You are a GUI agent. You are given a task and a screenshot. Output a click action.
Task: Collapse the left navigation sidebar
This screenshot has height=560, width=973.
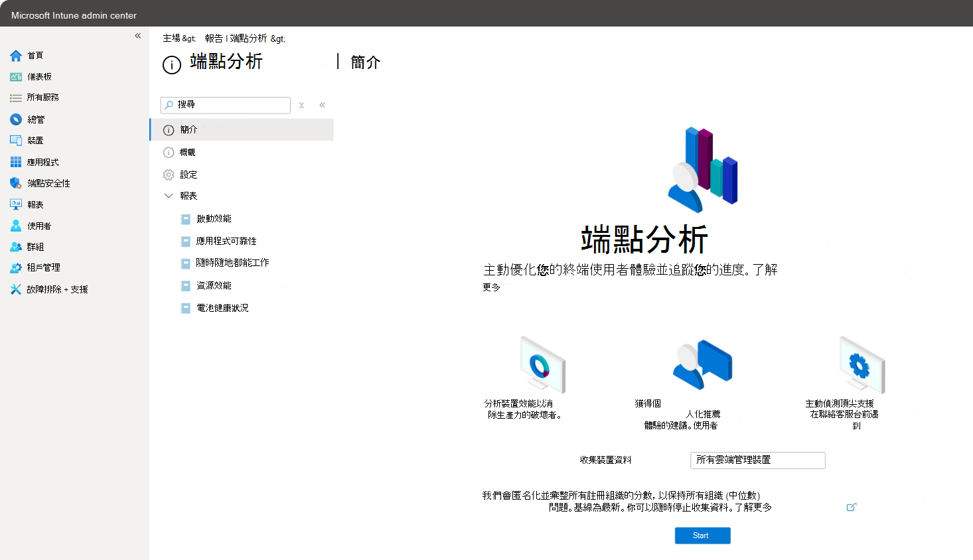pos(138,36)
